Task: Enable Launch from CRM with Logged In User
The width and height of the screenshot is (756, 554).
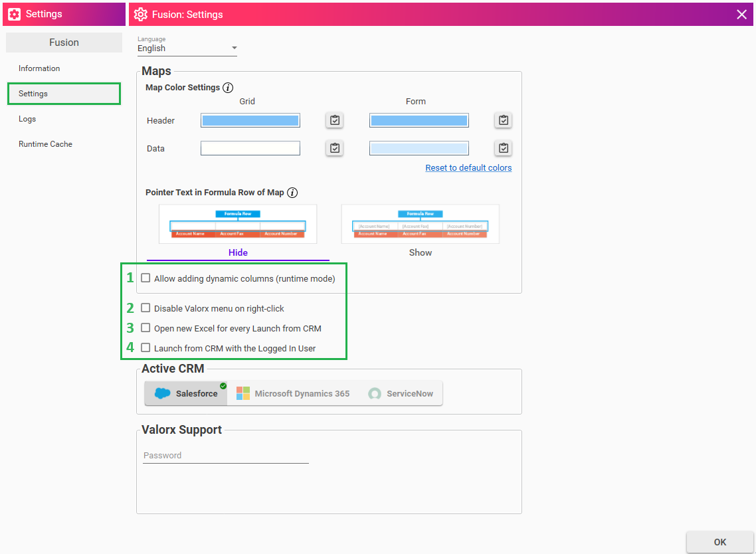Action: pos(145,348)
